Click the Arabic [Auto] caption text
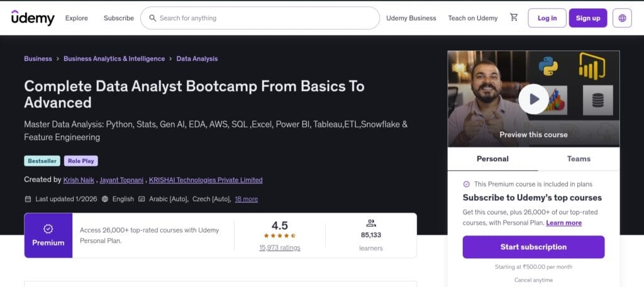 click(x=169, y=199)
